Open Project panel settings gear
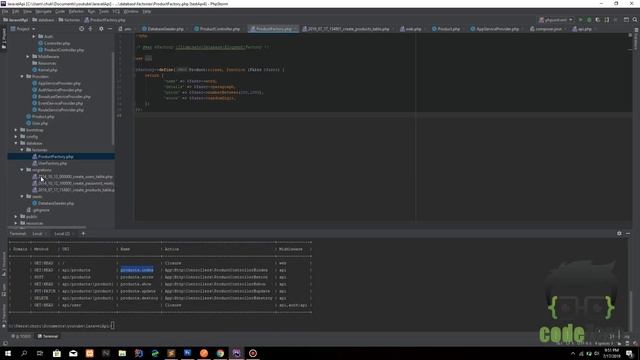Screen dimensions: 640x360 [101, 29]
